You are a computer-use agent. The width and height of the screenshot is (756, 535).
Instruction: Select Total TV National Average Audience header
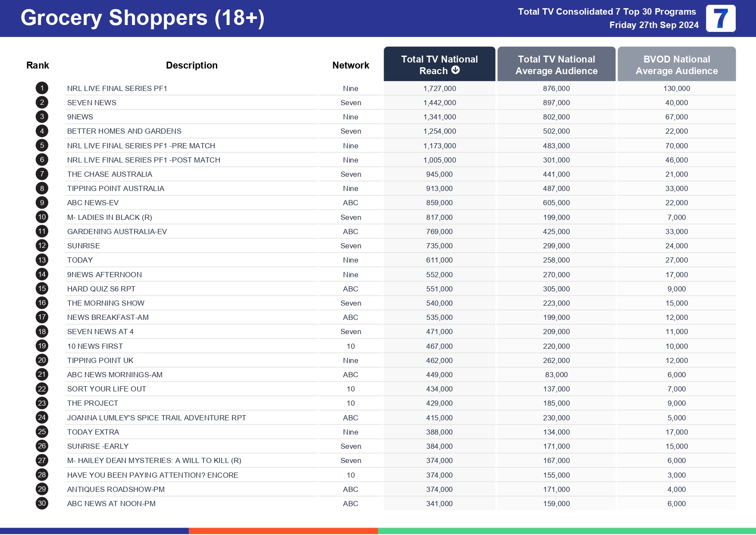[556, 65]
